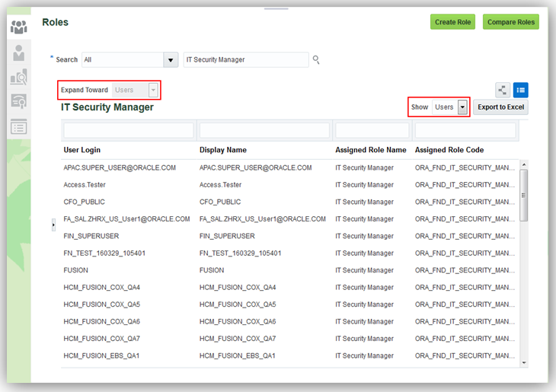Switch to graph view icon

click(503, 90)
